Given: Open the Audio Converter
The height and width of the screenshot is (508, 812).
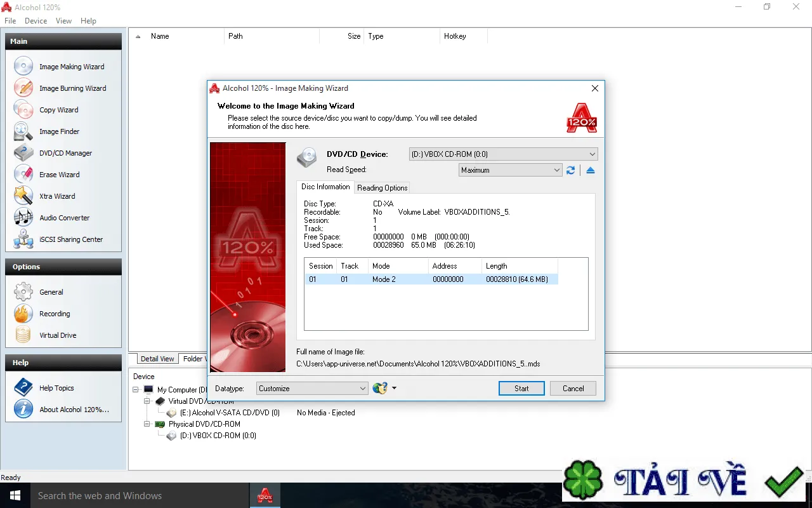Looking at the screenshot, I should (64, 218).
